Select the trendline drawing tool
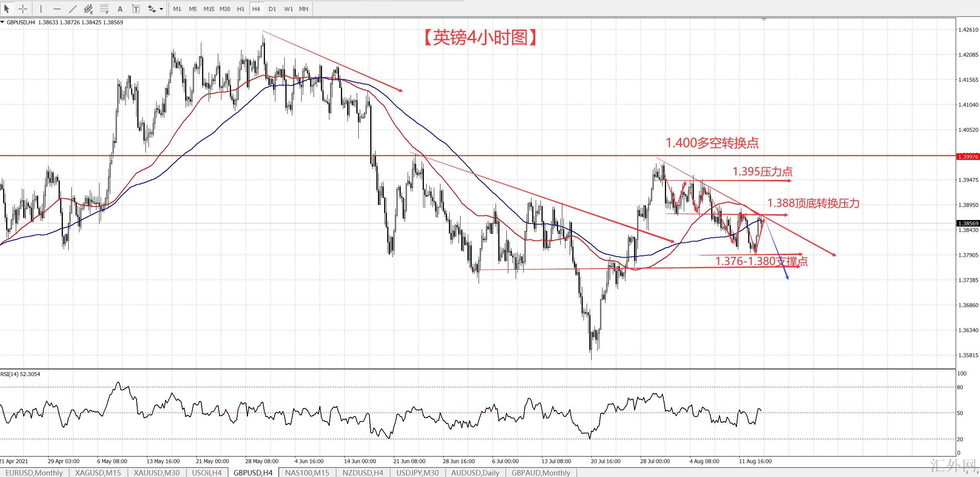Screen dimensions: 980x477 73,8
